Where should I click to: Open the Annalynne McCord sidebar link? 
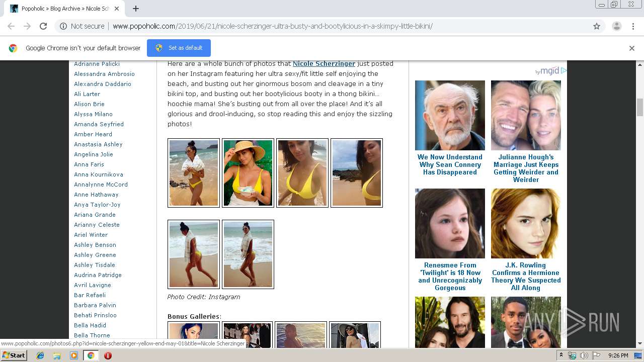[x=101, y=185]
